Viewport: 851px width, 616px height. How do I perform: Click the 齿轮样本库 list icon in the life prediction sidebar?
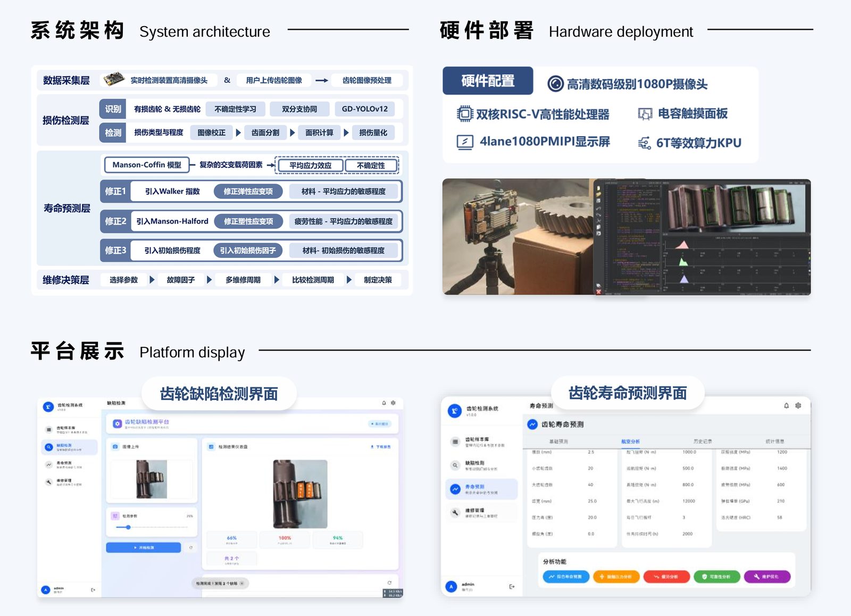(x=455, y=442)
